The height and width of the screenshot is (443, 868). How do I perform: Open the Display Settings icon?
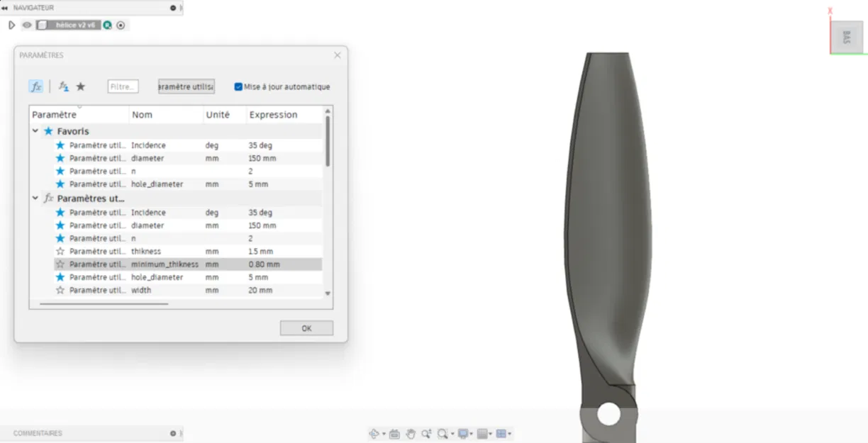point(464,433)
